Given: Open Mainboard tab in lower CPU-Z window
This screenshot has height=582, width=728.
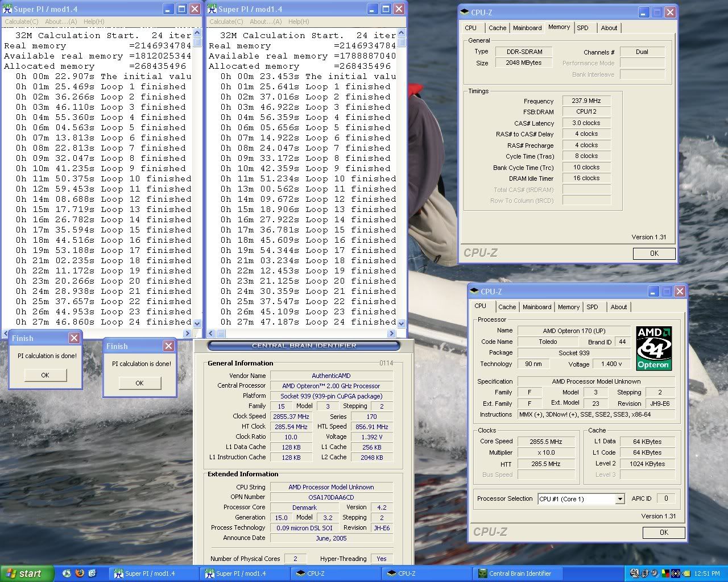Looking at the screenshot, I should click(x=537, y=307).
